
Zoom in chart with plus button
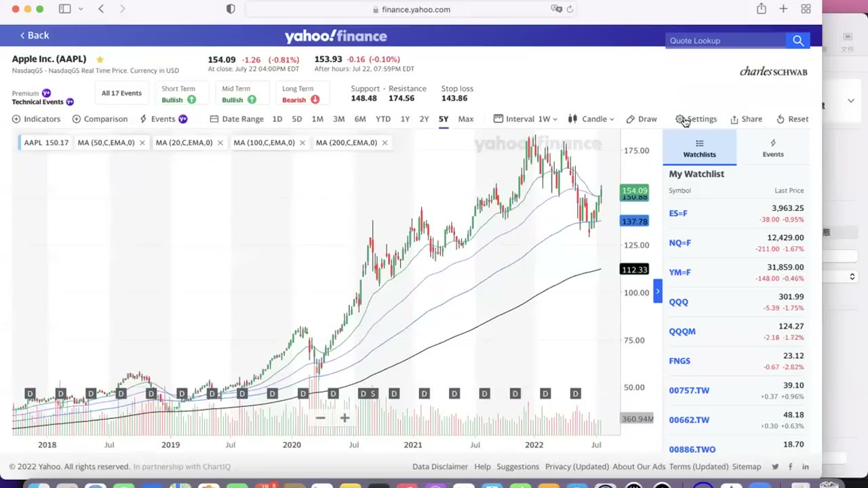coord(344,418)
